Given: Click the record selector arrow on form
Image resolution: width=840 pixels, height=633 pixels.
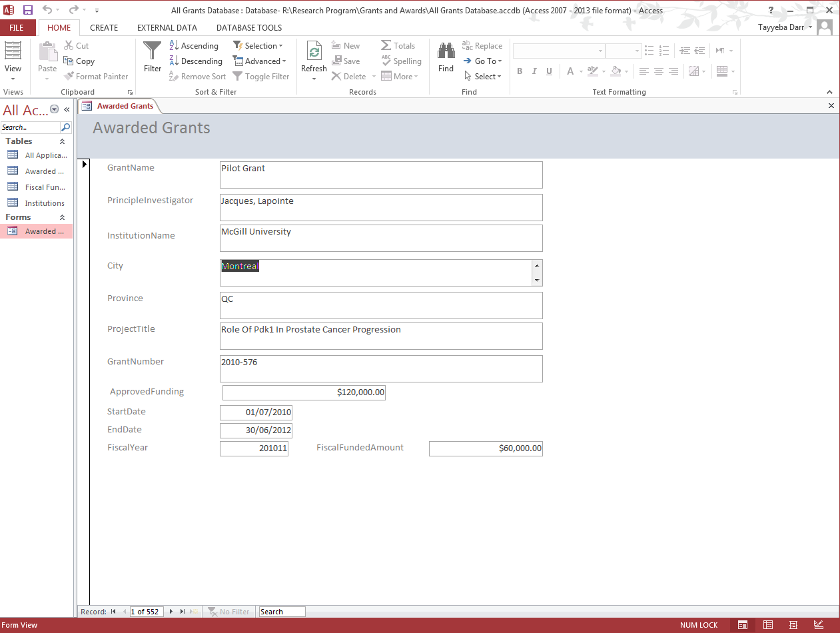Looking at the screenshot, I should point(85,164).
